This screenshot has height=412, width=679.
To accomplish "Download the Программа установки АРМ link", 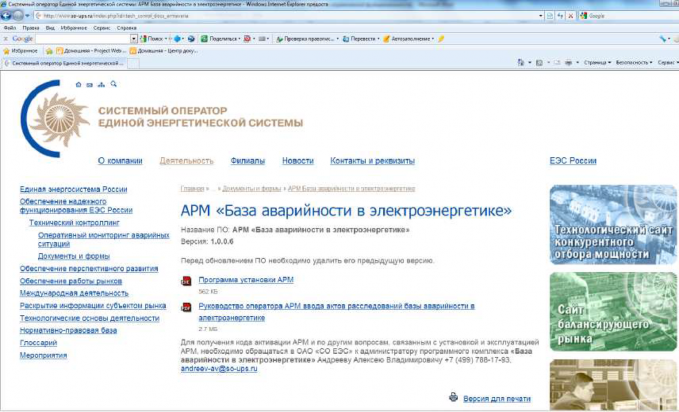I will 246,280.
